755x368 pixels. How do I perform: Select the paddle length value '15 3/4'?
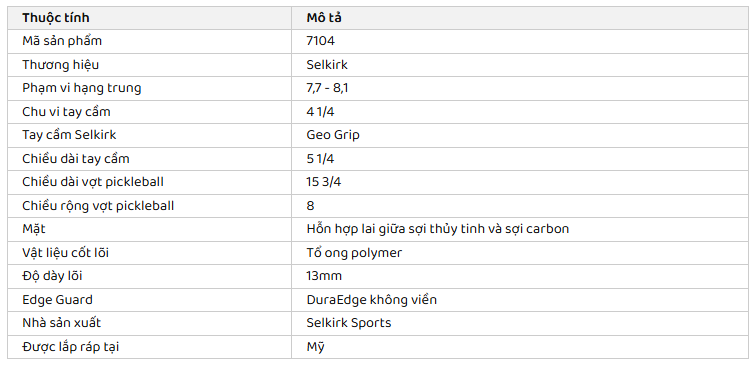pyautogui.click(x=324, y=182)
